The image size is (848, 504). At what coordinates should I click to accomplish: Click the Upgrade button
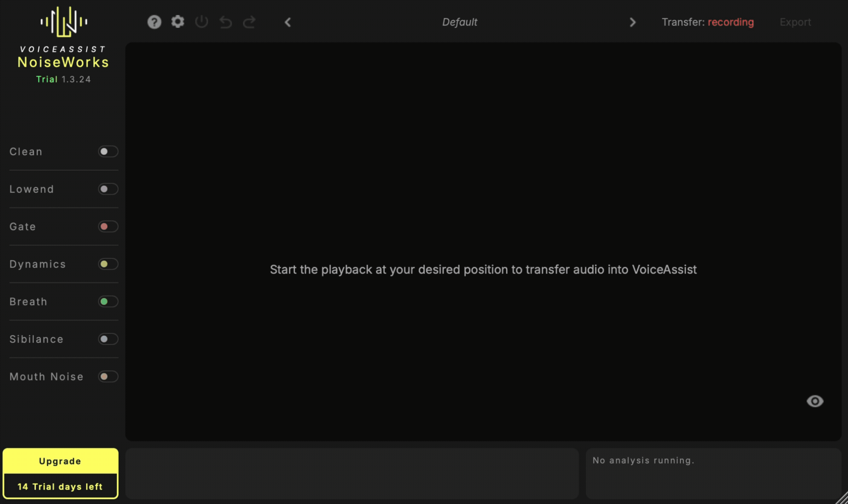click(60, 461)
